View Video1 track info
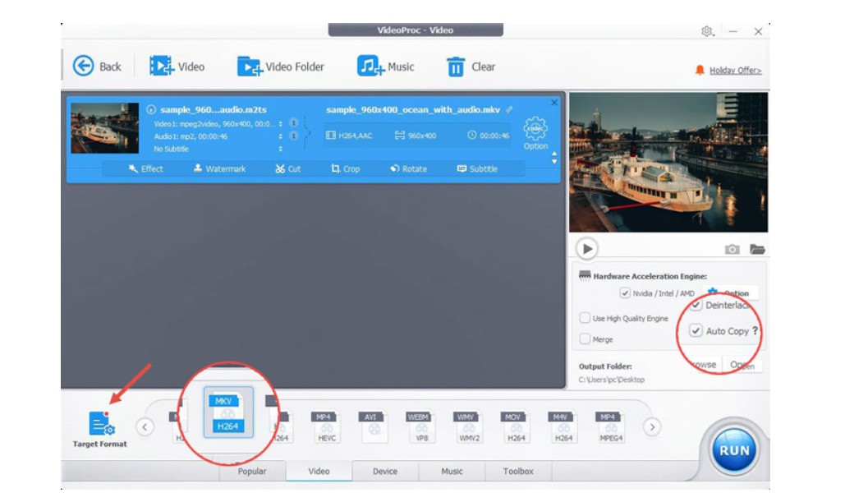 [x=294, y=123]
